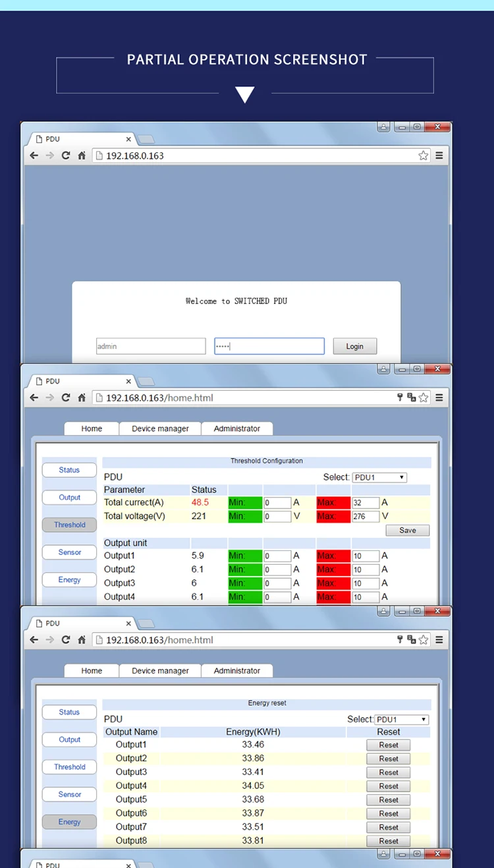Image resolution: width=494 pixels, height=868 pixels.
Task: Click address bar in Energy reset window
Action: point(261,640)
